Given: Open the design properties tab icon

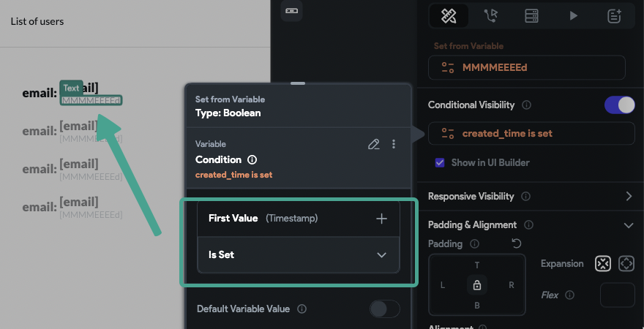Looking at the screenshot, I should pyautogui.click(x=449, y=16).
